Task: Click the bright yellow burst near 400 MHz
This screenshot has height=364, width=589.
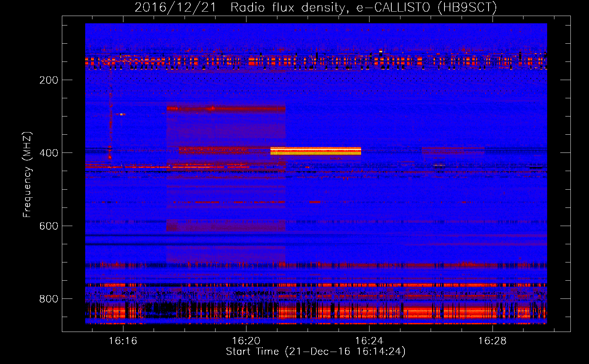Action: 316,151
